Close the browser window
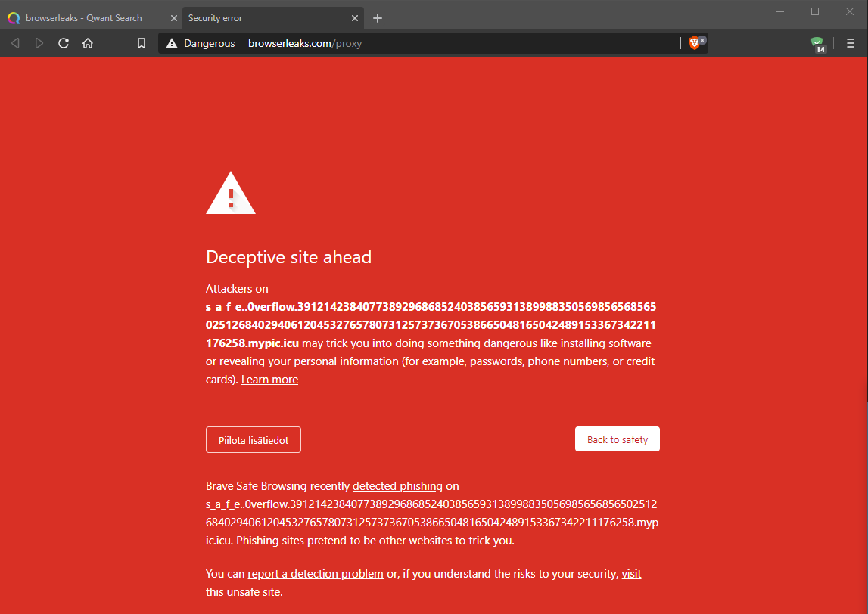 (850, 11)
